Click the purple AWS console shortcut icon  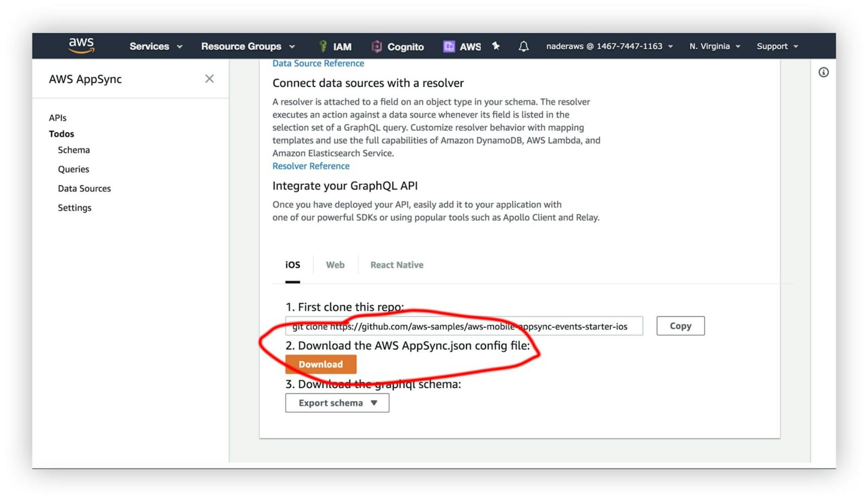[x=449, y=46]
